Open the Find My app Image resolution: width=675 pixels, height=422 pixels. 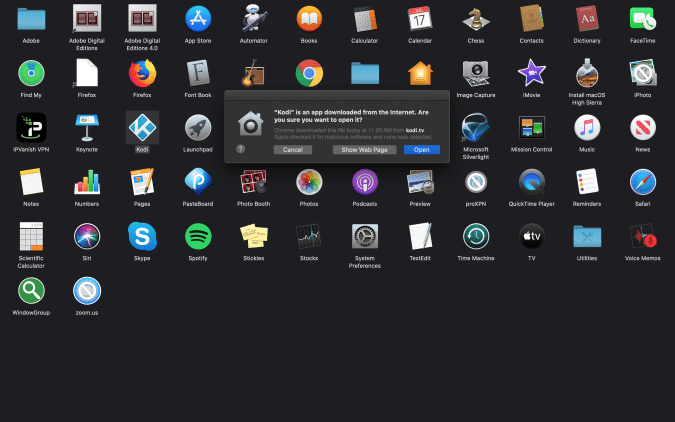(31, 73)
